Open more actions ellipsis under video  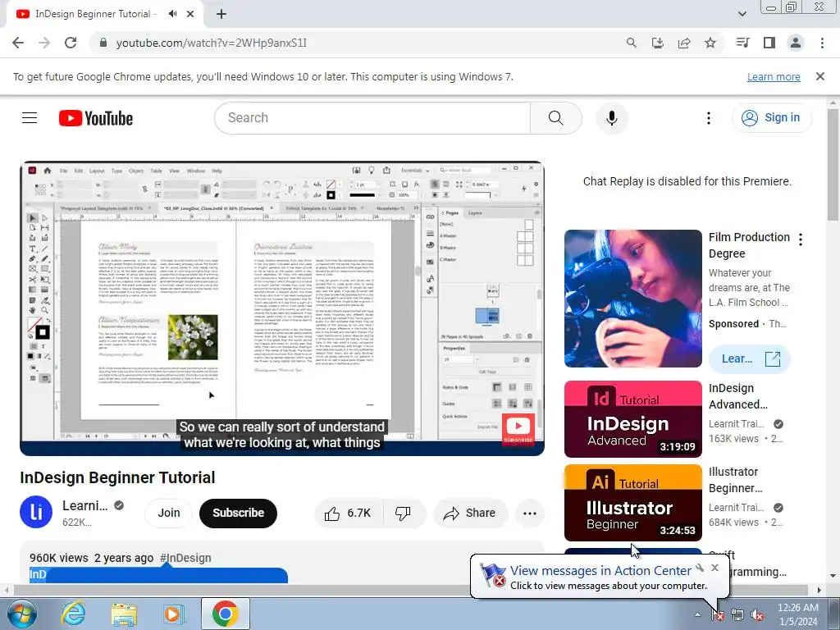pos(529,514)
